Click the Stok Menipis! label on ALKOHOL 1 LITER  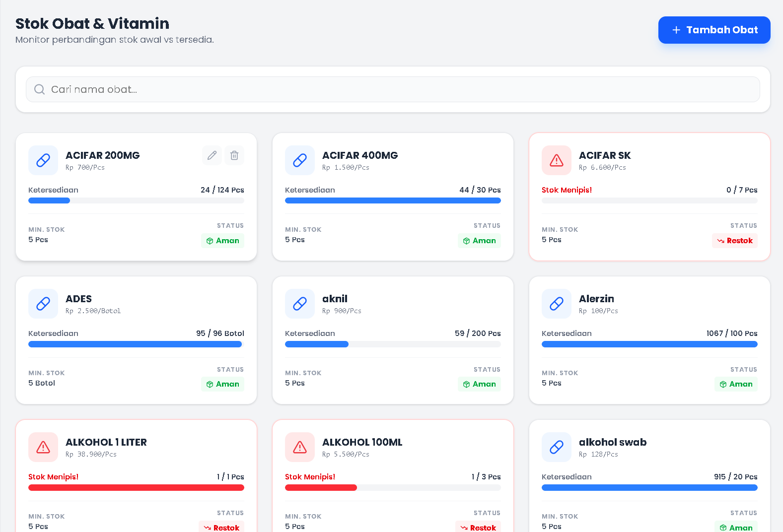click(x=53, y=477)
